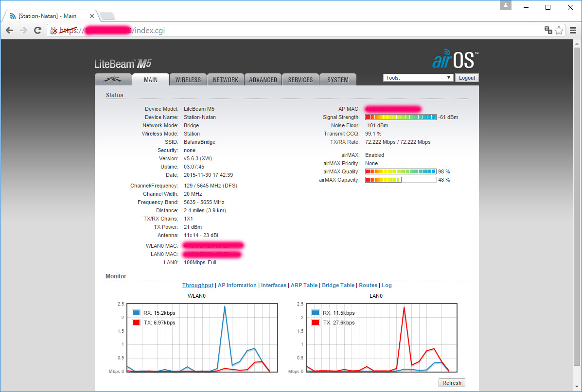Select the Throughput monitor link
The height and width of the screenshot is (392, 582).
point(197,285)
